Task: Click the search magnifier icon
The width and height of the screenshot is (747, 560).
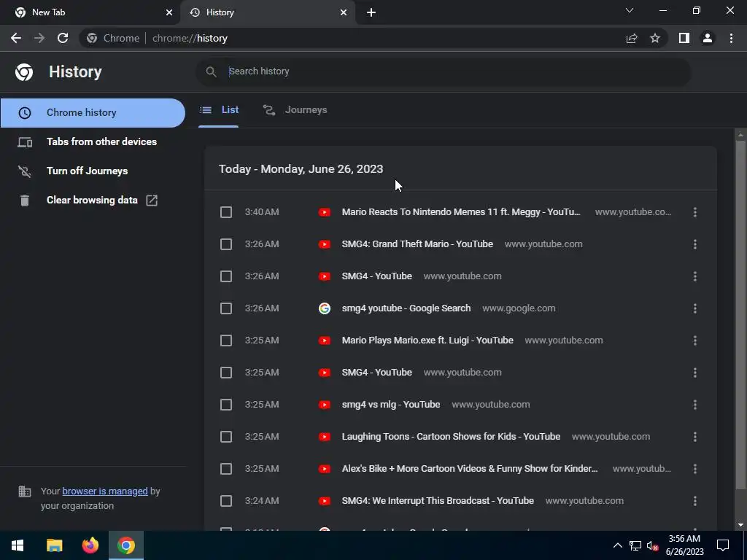Action: 211,71
